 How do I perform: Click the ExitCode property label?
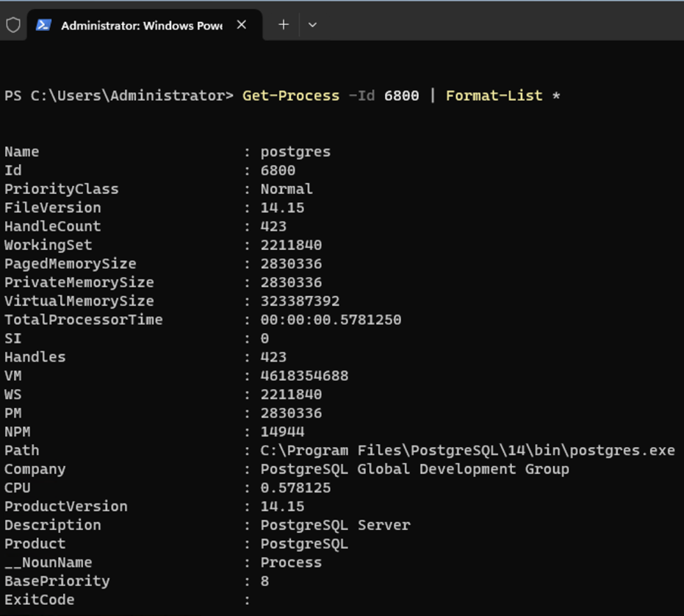[x=39, y=600]
